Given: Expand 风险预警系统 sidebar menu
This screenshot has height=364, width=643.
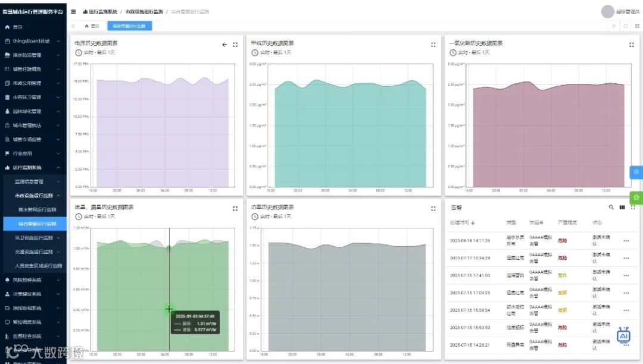Looking at the screenshot, I should click(33, 280).
